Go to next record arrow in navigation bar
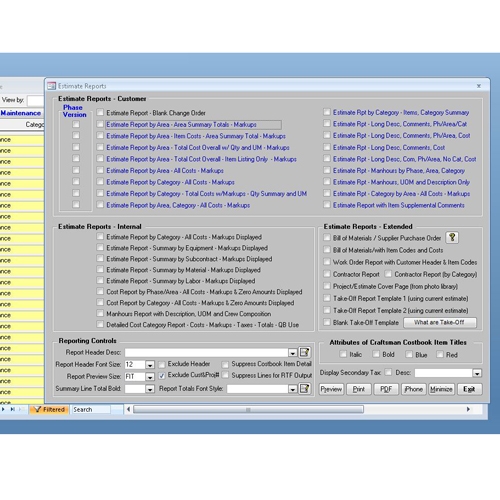 pos(3,409)
